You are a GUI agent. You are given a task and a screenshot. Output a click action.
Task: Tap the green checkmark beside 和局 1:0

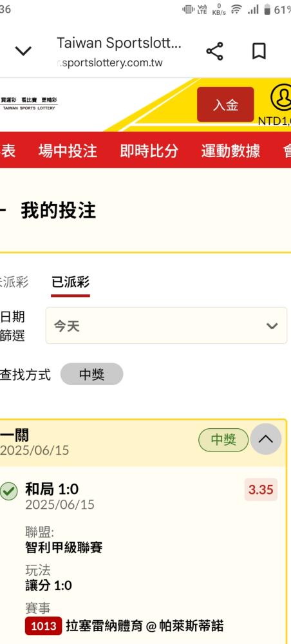pyautogui.click(x=8, y=491)
